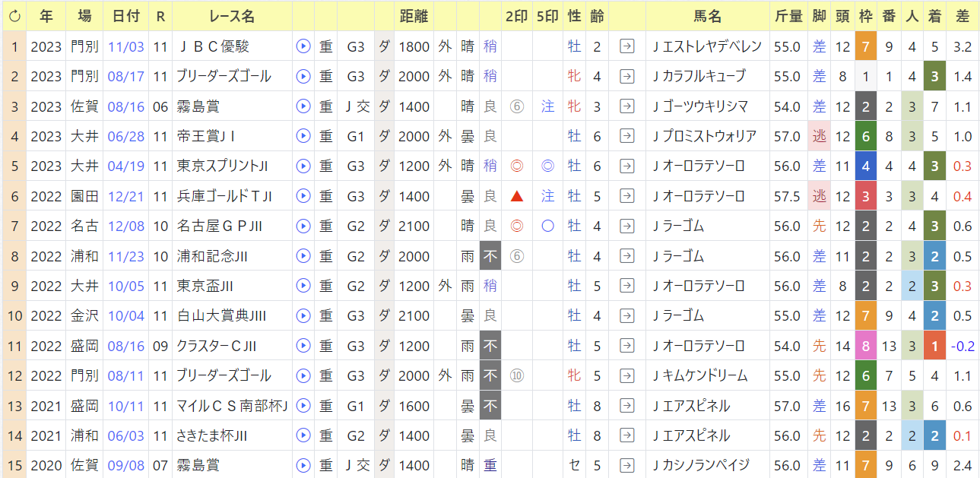This screenshot has height=478, width=980.
Task: Play the video for マイルＣＳ南部杯J race
Action: [303, 406]
